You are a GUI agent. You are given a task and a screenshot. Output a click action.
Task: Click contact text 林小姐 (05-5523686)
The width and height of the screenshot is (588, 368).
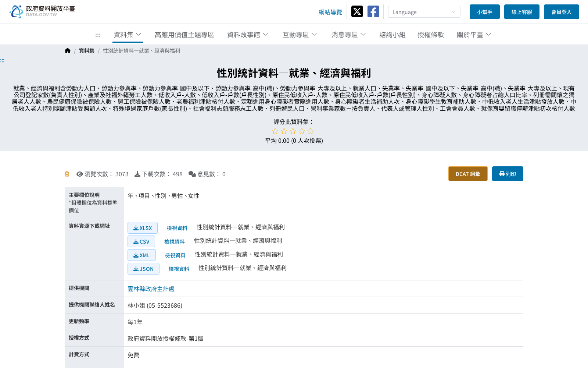(x=155, y=305)
